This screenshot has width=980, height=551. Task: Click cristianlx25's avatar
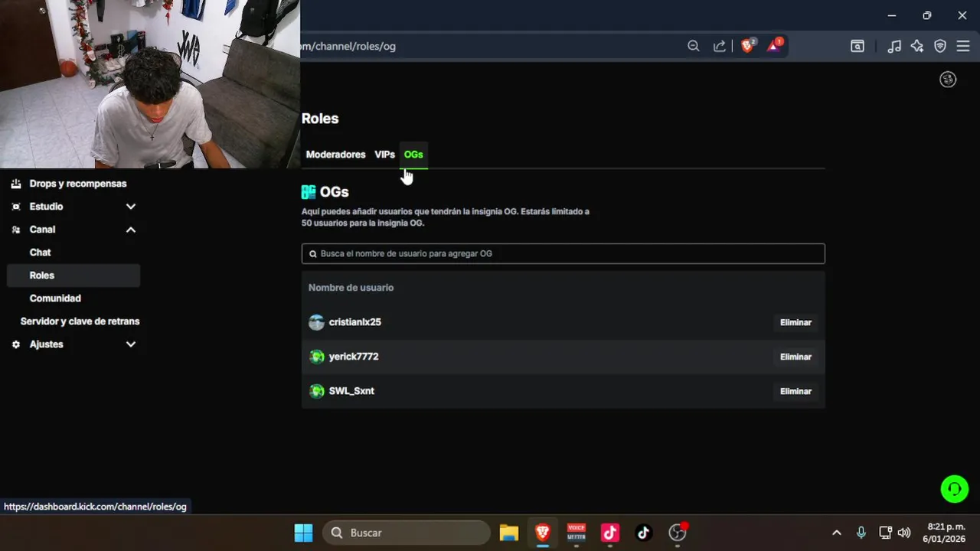tap(316, 322)
